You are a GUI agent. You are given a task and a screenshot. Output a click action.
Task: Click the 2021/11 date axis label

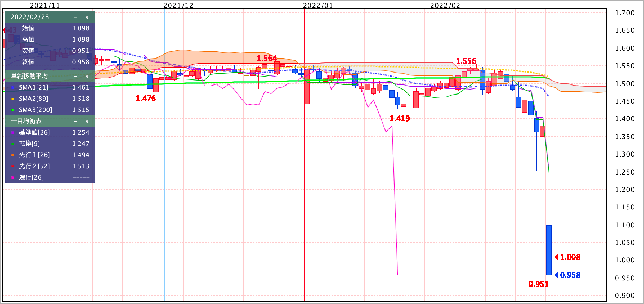(x=45, y=5)
